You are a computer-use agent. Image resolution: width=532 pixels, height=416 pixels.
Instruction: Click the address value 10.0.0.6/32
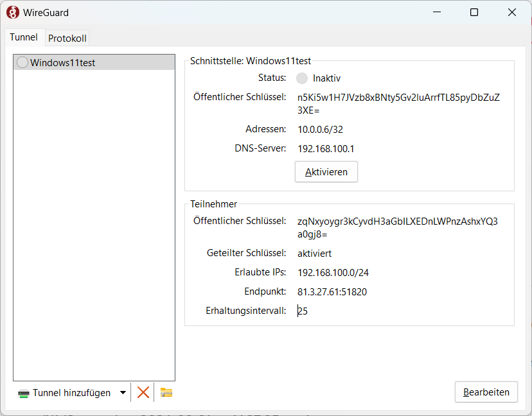click(x=320, y=130)
